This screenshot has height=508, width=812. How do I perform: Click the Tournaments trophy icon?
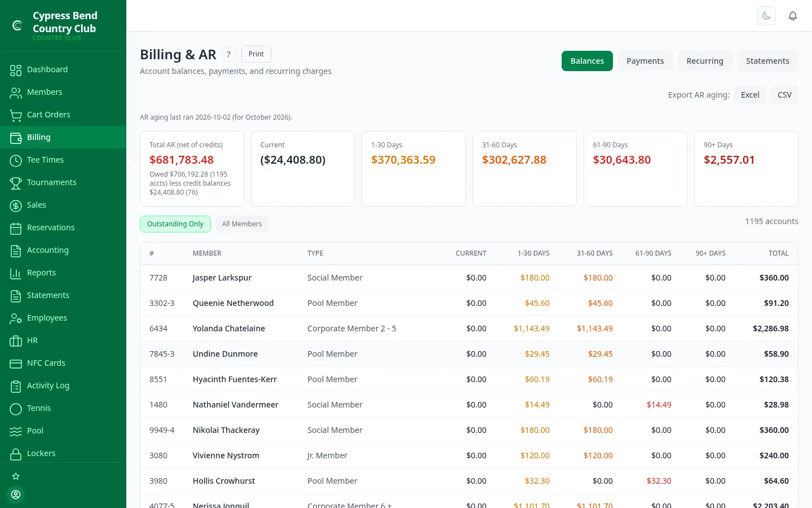click(x=16, y=183)
